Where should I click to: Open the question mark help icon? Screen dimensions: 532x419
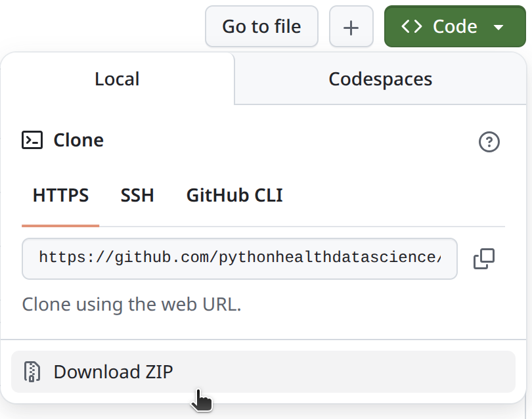tap(489, 142)
